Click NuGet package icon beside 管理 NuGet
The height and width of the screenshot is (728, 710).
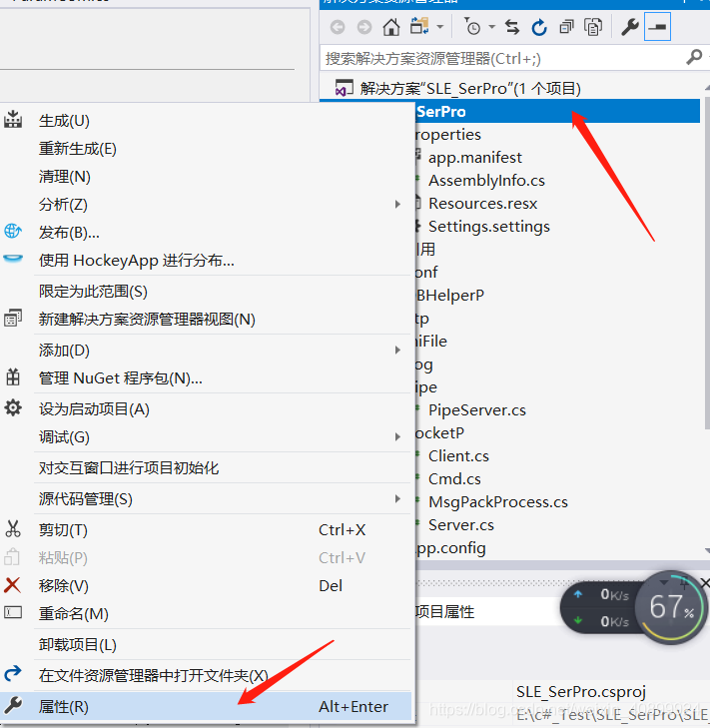click(13, 377)
